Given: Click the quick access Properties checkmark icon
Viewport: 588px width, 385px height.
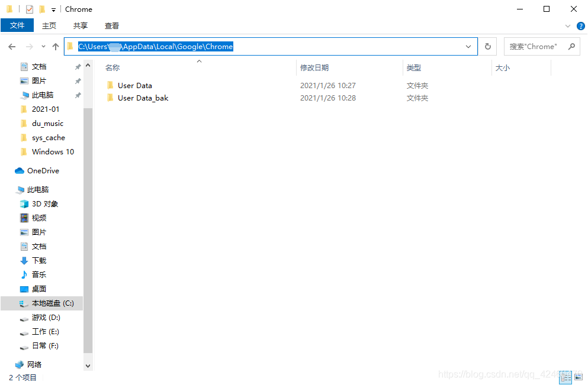Looking at the screenshot, I should [x=30, y=9].
